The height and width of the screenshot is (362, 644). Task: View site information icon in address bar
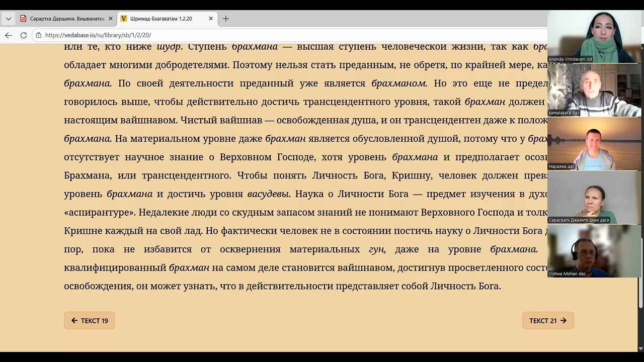39,35
